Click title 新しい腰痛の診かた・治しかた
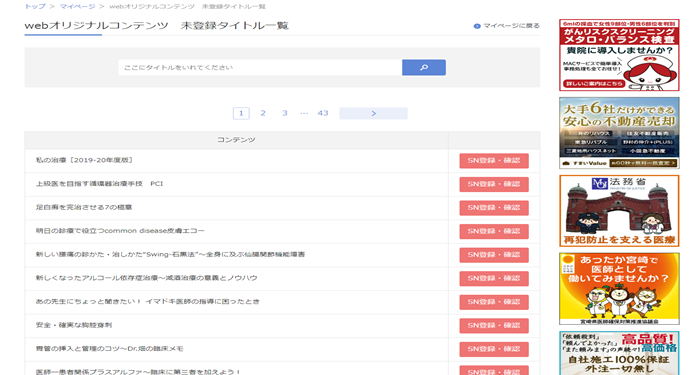This screenshot has width=698, height=375. 170,255
